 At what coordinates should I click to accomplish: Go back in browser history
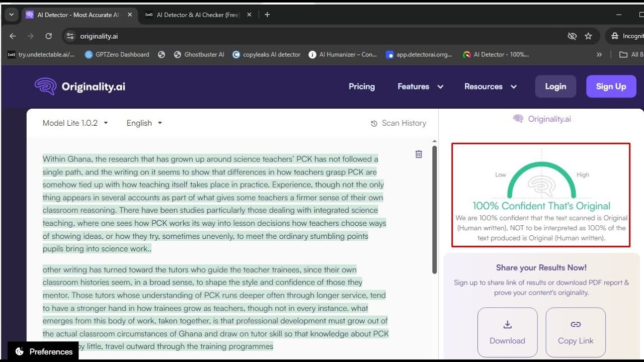pos(13,36)
